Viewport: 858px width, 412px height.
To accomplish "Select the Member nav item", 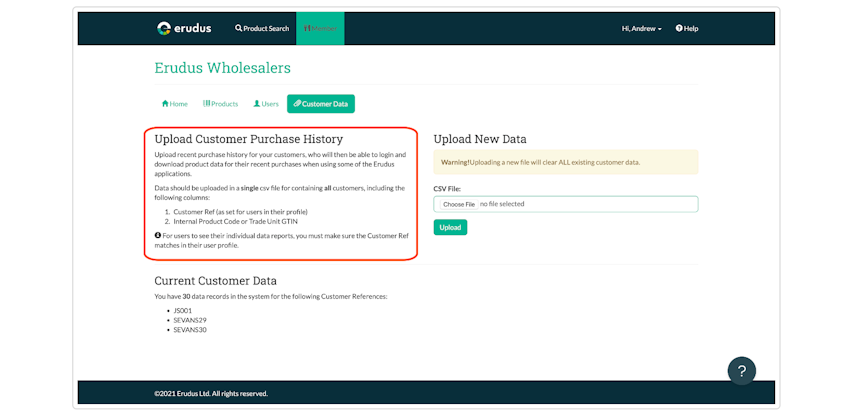I will (x=320, y=28).
